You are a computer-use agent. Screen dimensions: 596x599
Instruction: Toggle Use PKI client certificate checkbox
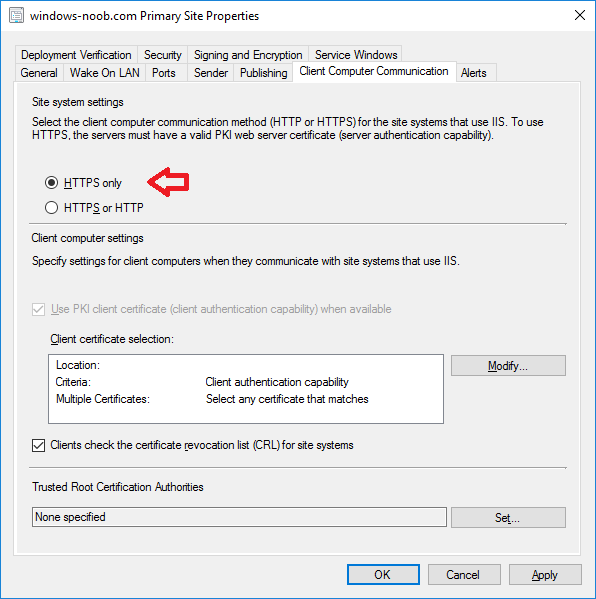point(38,309)
